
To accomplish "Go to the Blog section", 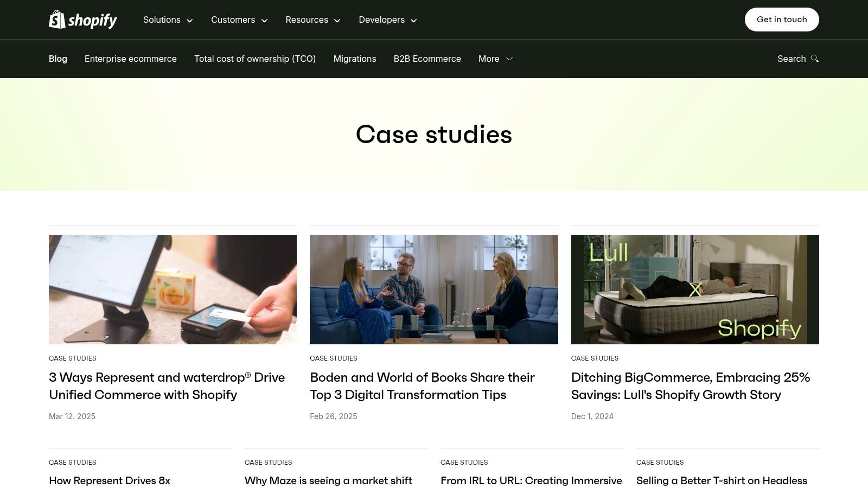I will [x=58, y=59].
